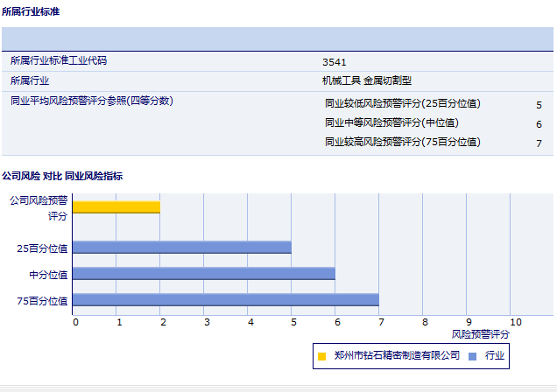Screen dimensions: 557x392
Task: Select the 同业较高风险预警评分(75百分位值) row
Action: click(x=402, y=142)
